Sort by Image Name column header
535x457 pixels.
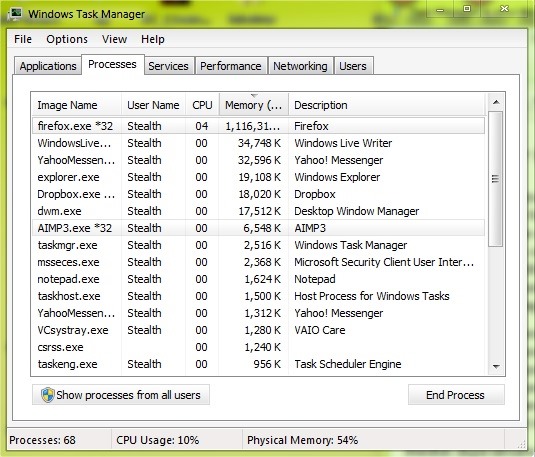pyautogui.click(x=77, y=105)
